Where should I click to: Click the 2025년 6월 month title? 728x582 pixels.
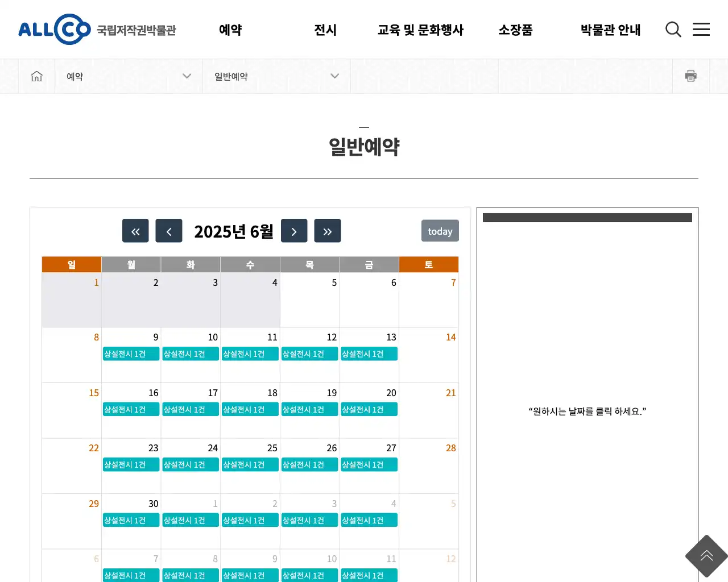(234, 231)
